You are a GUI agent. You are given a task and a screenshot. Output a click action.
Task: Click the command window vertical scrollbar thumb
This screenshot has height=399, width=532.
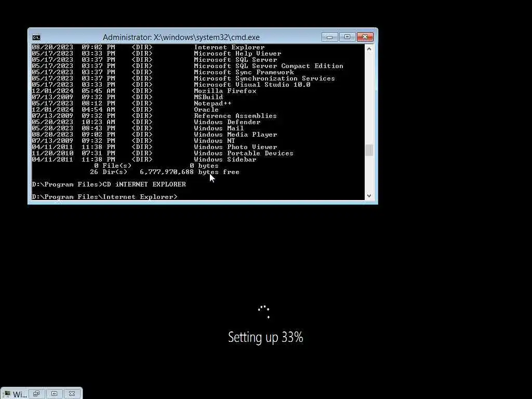tap(369, 150)
